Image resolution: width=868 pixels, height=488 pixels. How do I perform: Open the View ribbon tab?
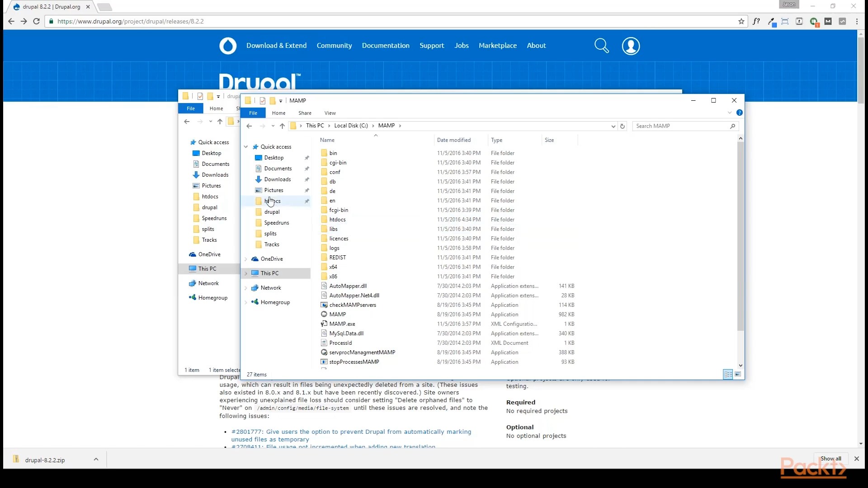tap(330, 113)
